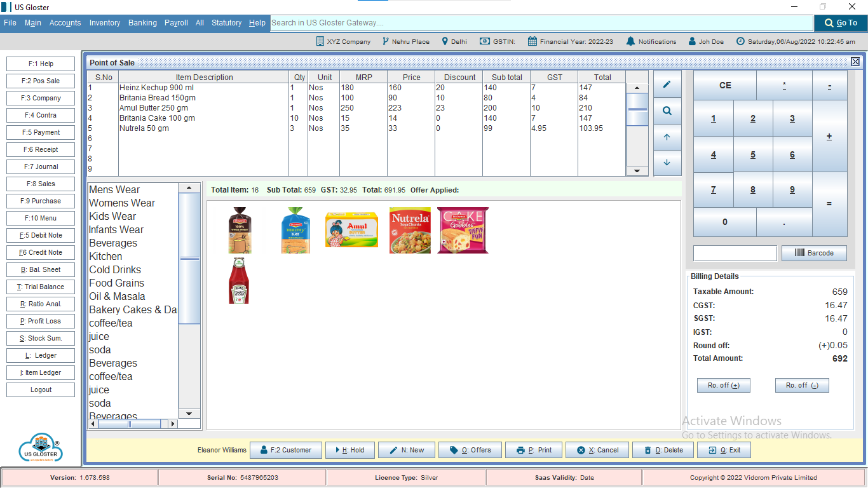
Task: Select the Mens Wear category
Action: [x=114, y=189]
